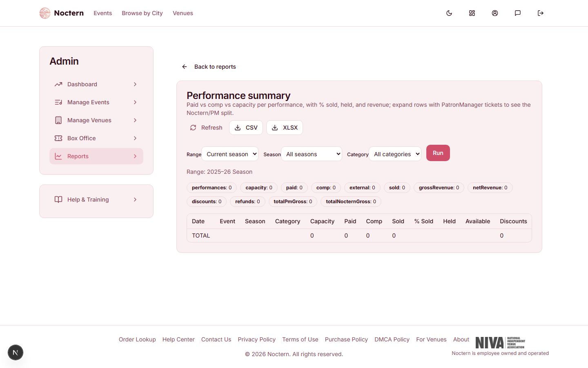Open Purchase Policy footer link
The height and width of the screenshot is (368, 588).
[346, 339]
